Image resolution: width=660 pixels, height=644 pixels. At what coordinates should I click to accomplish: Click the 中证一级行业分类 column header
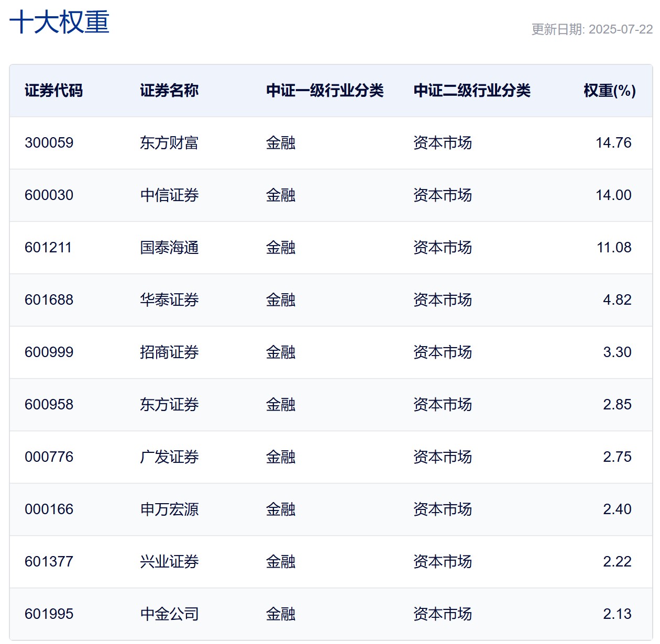[324, 91]
